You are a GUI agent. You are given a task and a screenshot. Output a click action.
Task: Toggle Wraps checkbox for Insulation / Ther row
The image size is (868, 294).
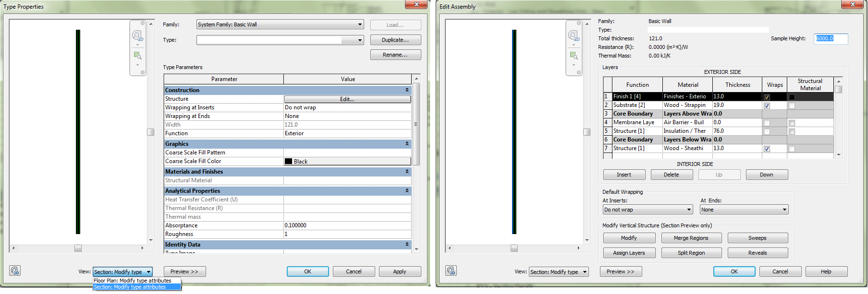pos(767,131)
